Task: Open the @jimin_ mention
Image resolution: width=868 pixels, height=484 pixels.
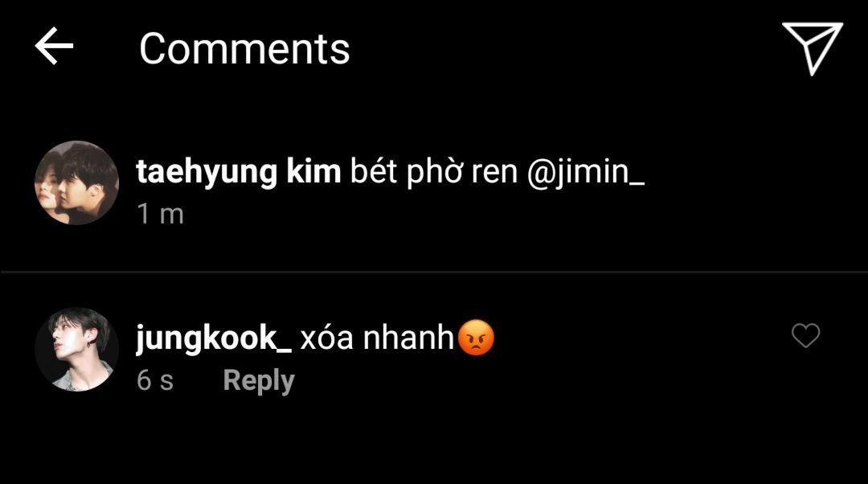Action: 586,172
